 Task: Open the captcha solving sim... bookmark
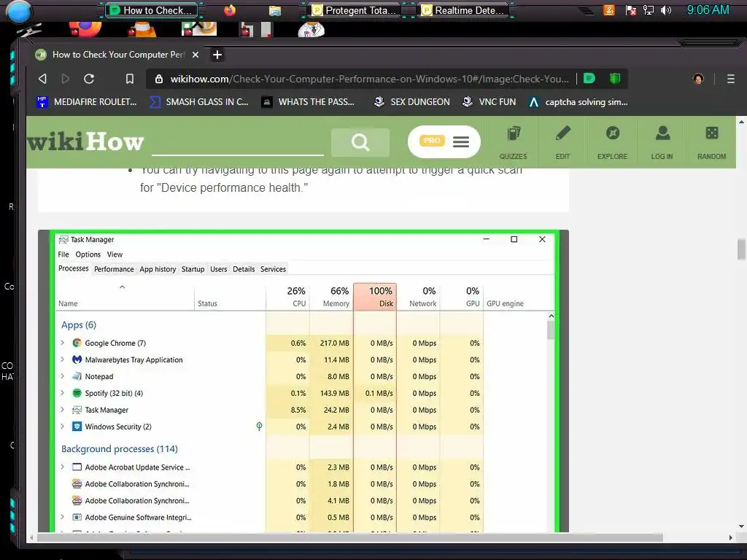578,102
